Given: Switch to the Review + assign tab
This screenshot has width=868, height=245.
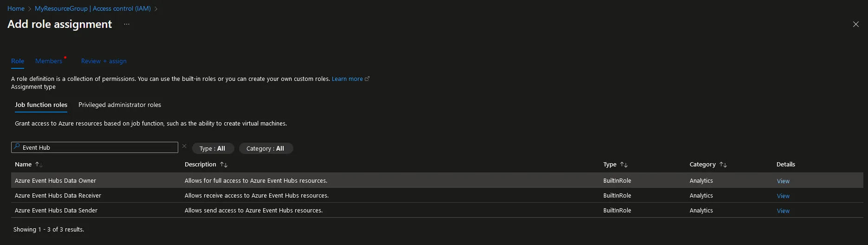Looking at the screenshot, I should [104, 61].
